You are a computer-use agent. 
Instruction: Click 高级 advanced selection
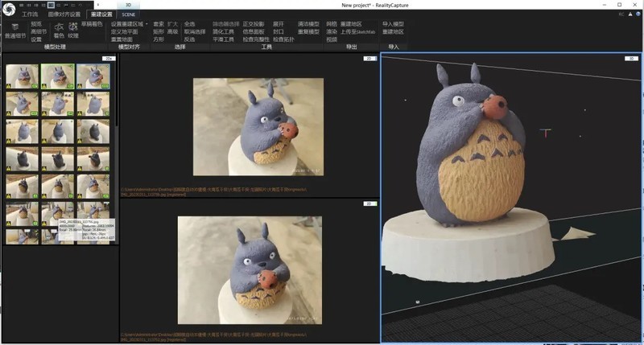click(173, 31)
